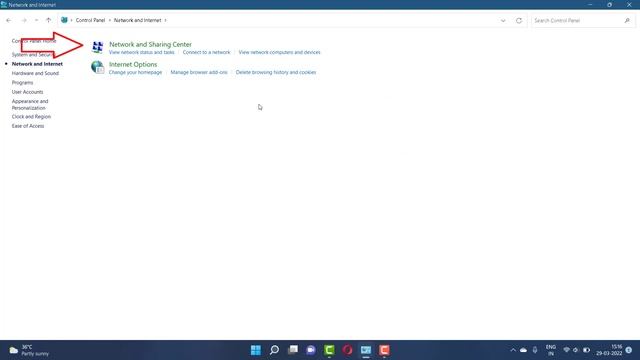Open Task View on the taskbar
The image size is (640, 360).
pyautogui.click(x=293, y=350)
